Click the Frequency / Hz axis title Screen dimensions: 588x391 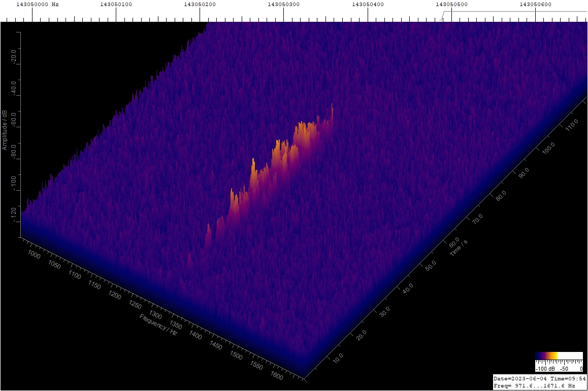[158, 325]
